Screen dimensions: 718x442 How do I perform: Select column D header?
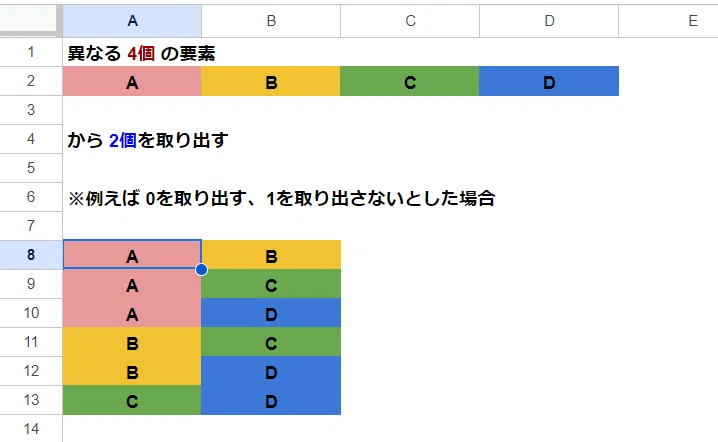tap(549, 21)
